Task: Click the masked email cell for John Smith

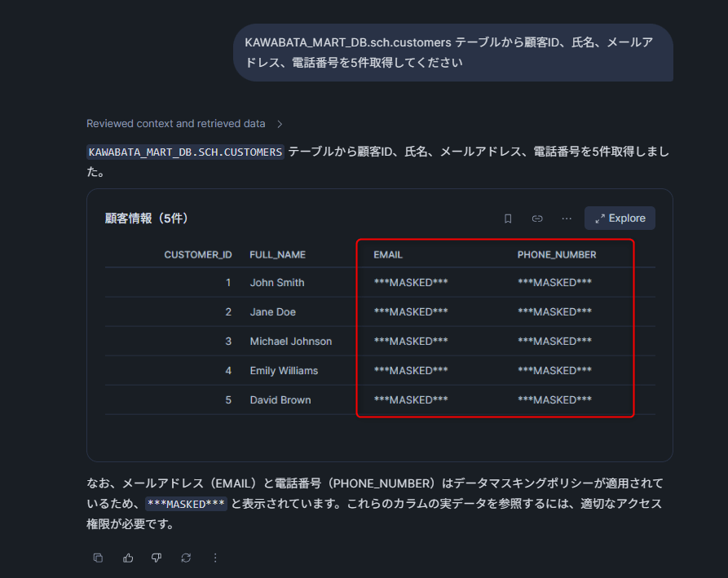Action: 411,282
